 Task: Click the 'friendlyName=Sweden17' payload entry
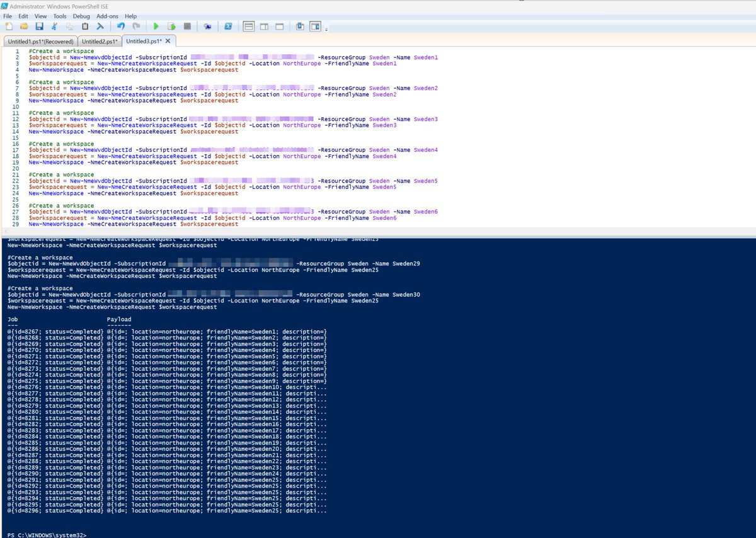pyautogui.click(x=244, y=430)
